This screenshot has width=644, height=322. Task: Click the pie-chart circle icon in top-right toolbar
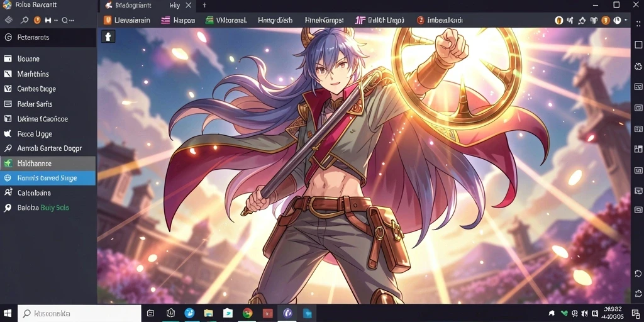click(x=617, y=20)
